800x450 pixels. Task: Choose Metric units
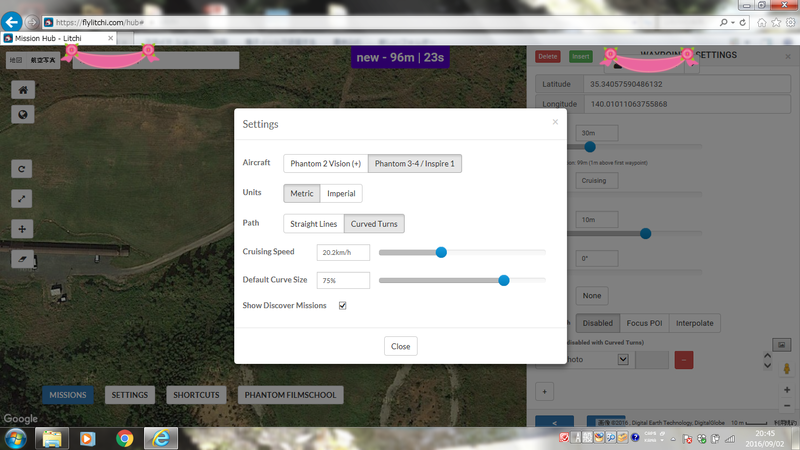tap(302, 193)
